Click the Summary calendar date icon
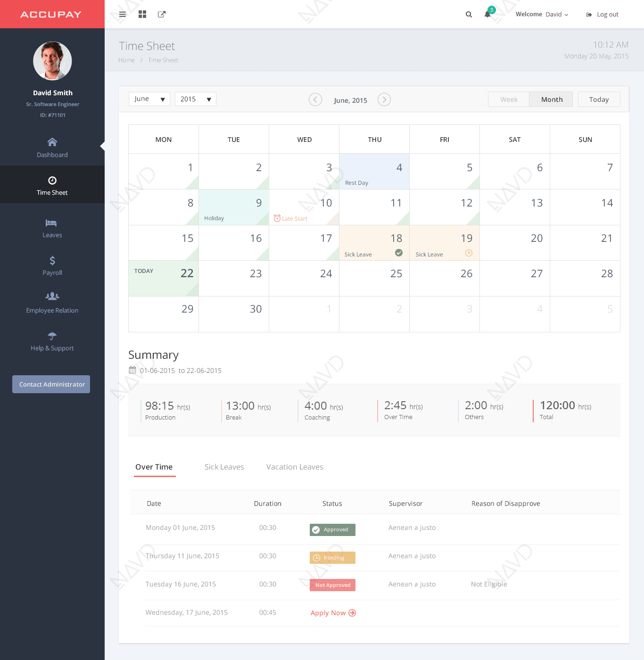 pyautogui.click(x=132, y=370)
